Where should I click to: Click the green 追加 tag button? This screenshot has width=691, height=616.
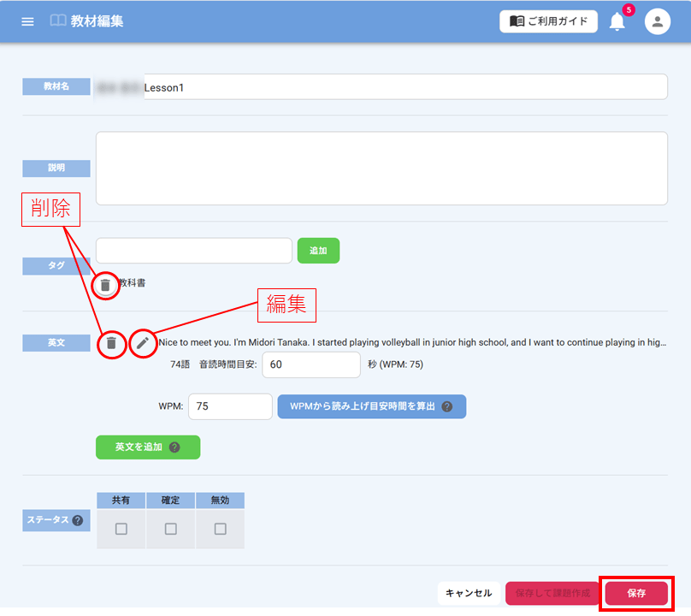point(318,251)
